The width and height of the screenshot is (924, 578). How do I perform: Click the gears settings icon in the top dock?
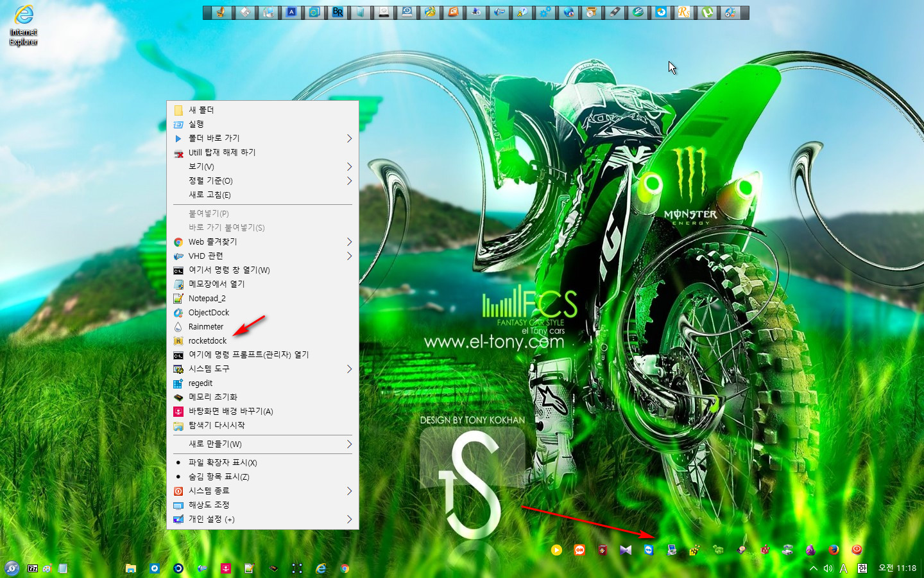(x=545, y=12)
